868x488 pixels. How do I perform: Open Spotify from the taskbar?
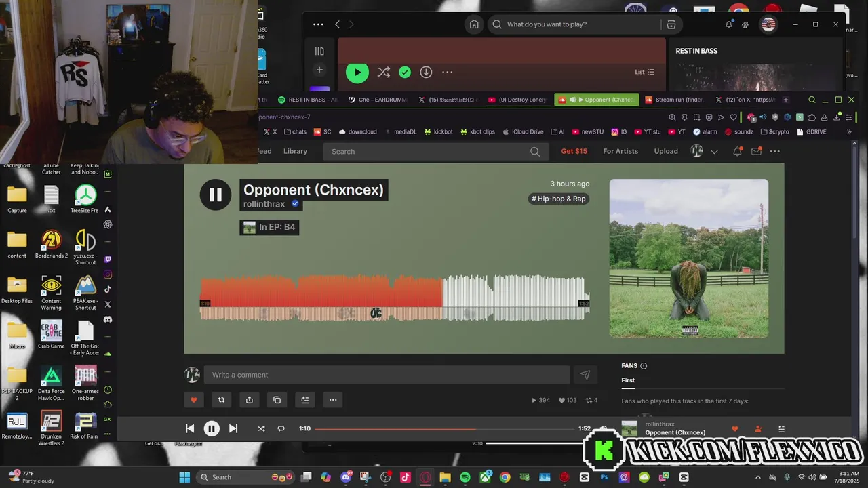[465, 477]
